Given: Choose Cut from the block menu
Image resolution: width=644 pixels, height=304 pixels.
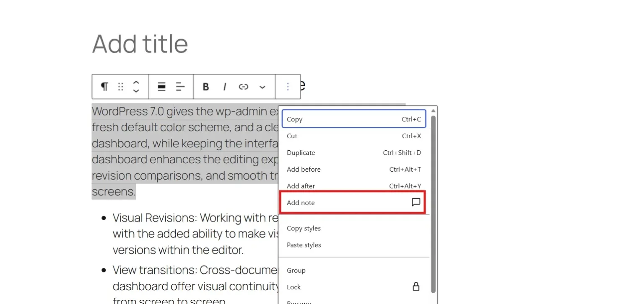Looking at the screenshot, I should [x=354, y=136].
